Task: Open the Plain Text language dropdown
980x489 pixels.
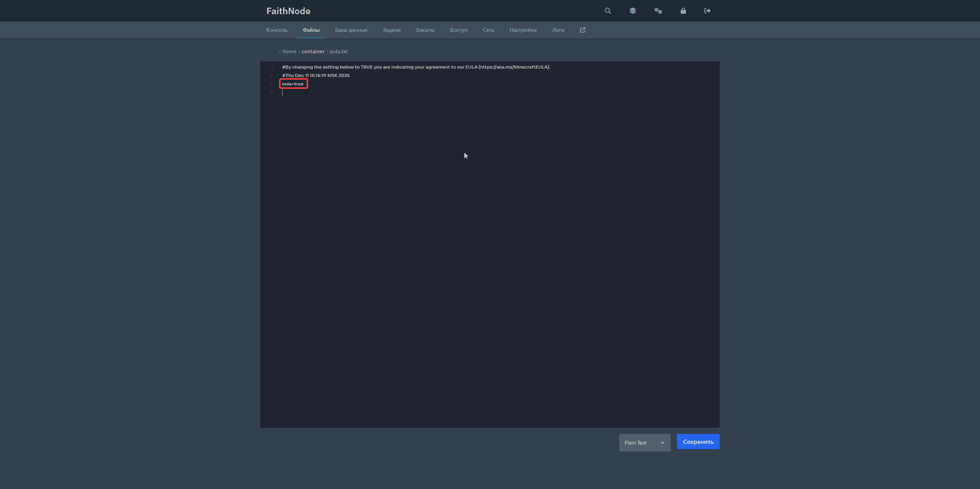Action: (x=645, y=443)
